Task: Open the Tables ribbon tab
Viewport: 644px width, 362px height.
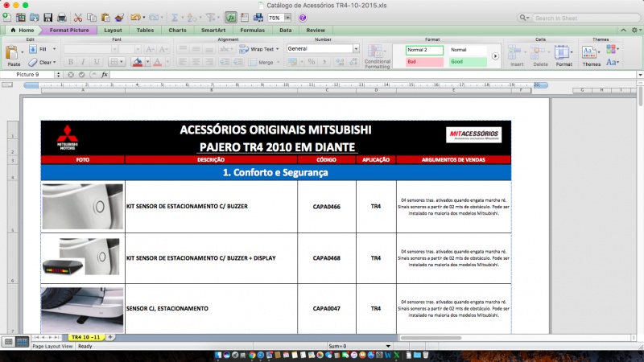Action: 145,30
